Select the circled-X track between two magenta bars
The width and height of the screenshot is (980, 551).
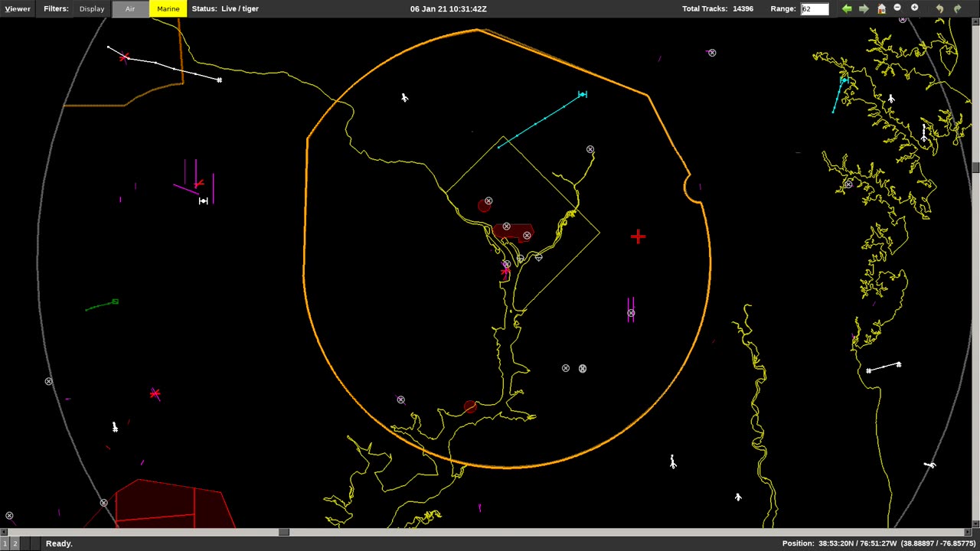point(631,312)
